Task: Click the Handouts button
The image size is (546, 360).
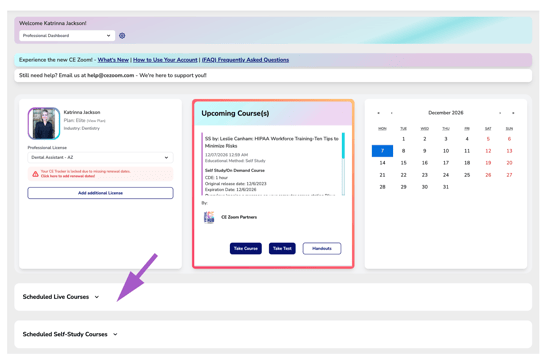Action: (x=322, y=249)
